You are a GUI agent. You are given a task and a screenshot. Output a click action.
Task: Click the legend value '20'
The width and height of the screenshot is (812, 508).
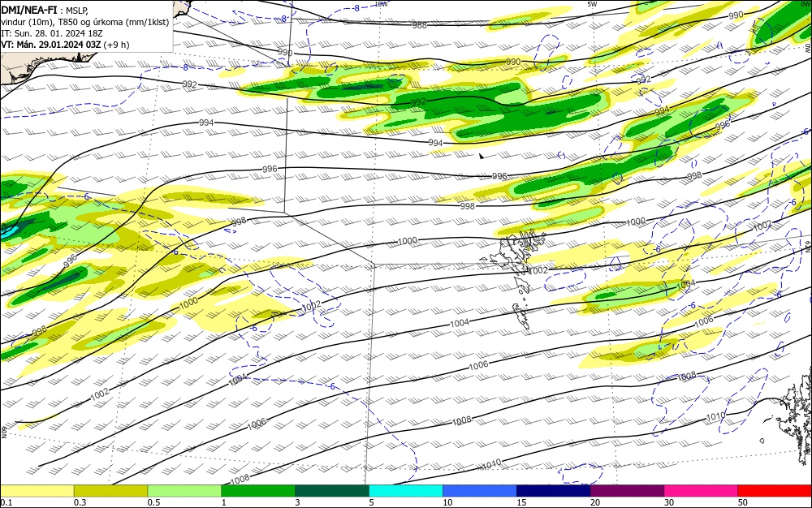coord(595,502)
